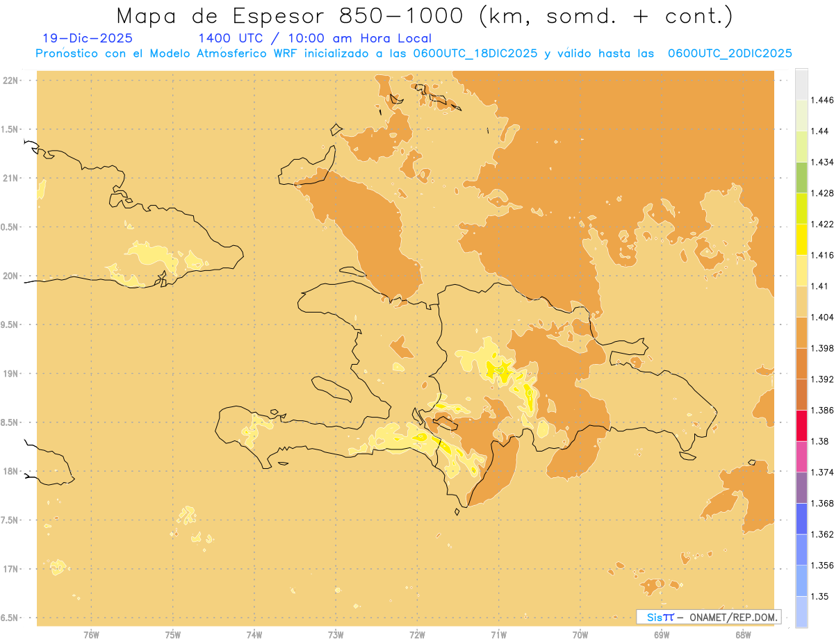The width and height of the screenshot is (834, 644).
Task: Click the '19N' latitude label
Action: (10, 374)
